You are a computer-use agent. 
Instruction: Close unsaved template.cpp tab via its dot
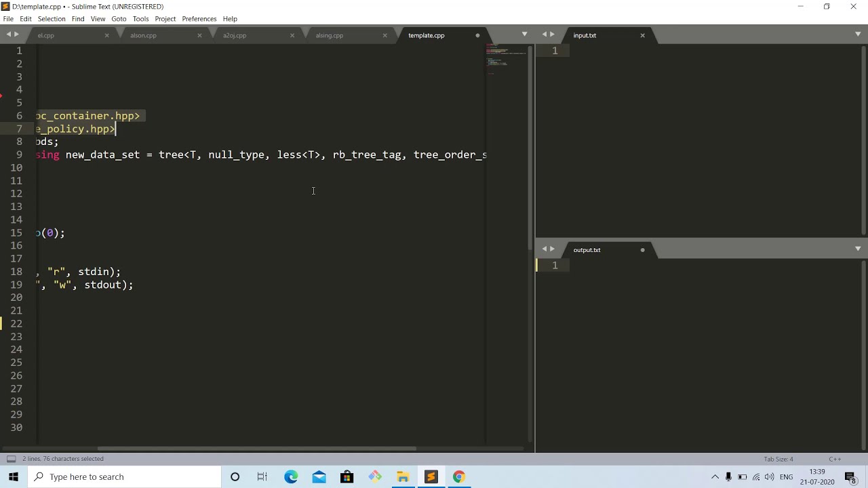[477, 35]
